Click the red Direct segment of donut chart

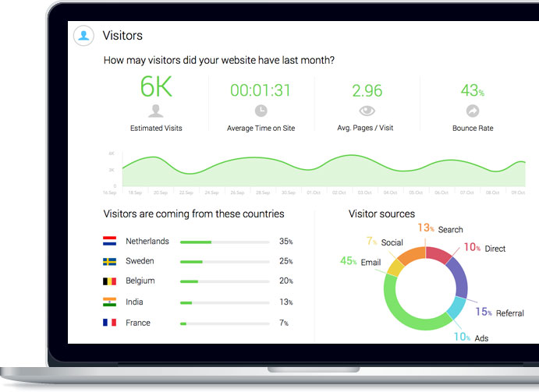tap(438, 254)
